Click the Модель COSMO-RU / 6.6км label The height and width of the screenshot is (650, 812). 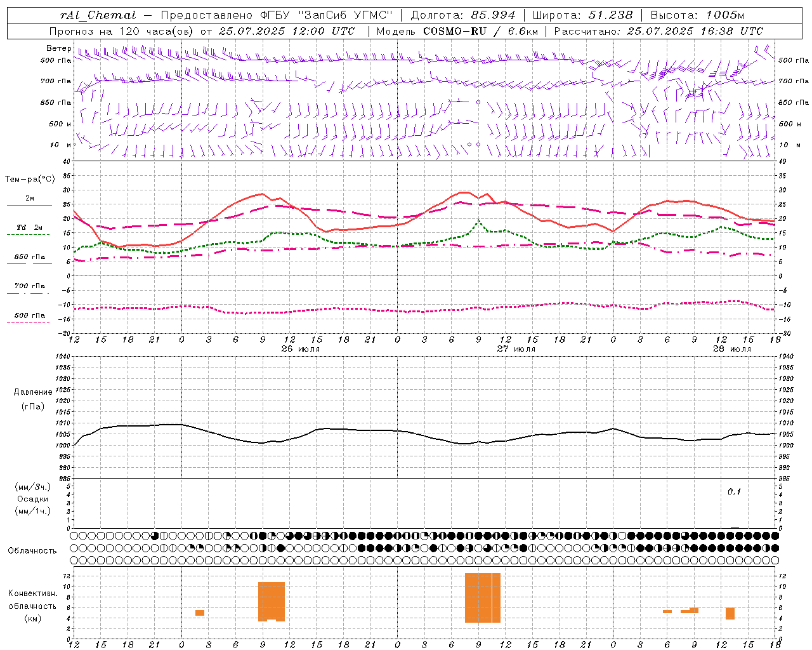tap(457, 31)
